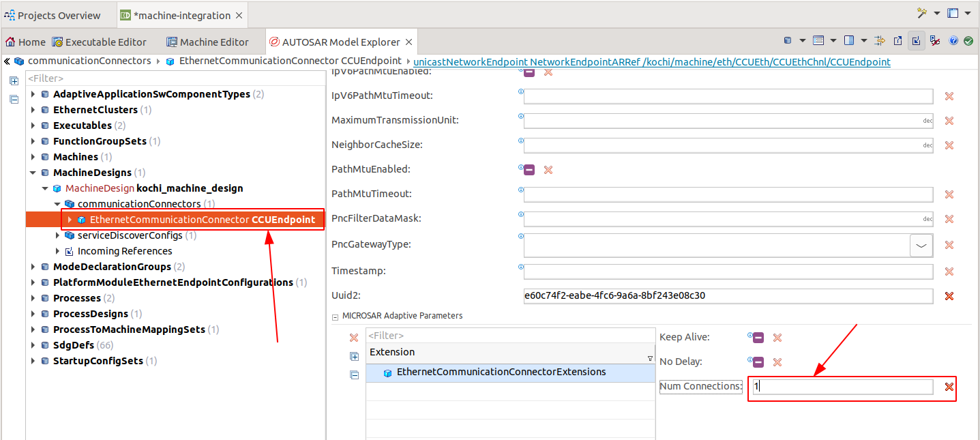Collapse communicationConnectors tree node

[x=58, y=204]
